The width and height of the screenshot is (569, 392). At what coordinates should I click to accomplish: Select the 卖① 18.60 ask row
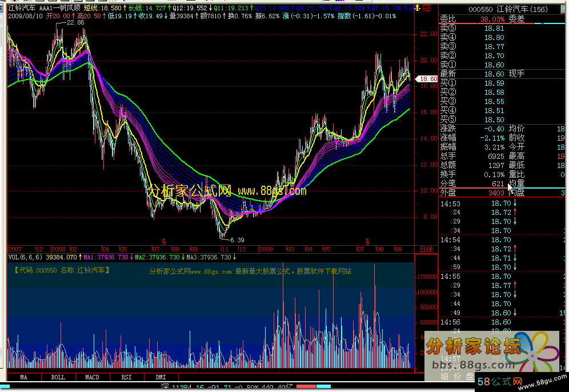tap(502, 65)
